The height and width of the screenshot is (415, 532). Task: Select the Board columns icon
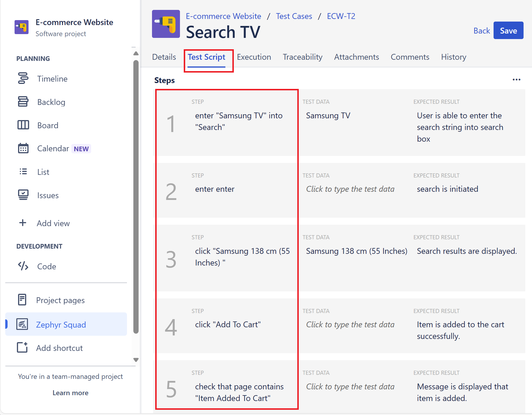[23, 125]
